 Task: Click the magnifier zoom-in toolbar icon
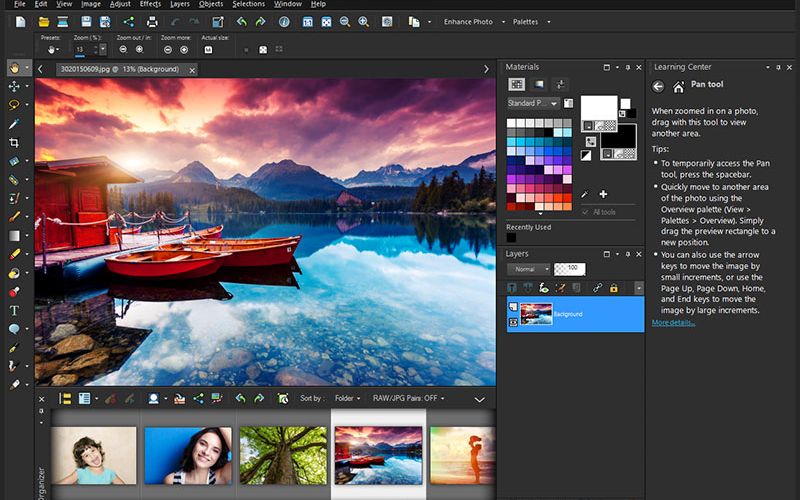[363, 22]
